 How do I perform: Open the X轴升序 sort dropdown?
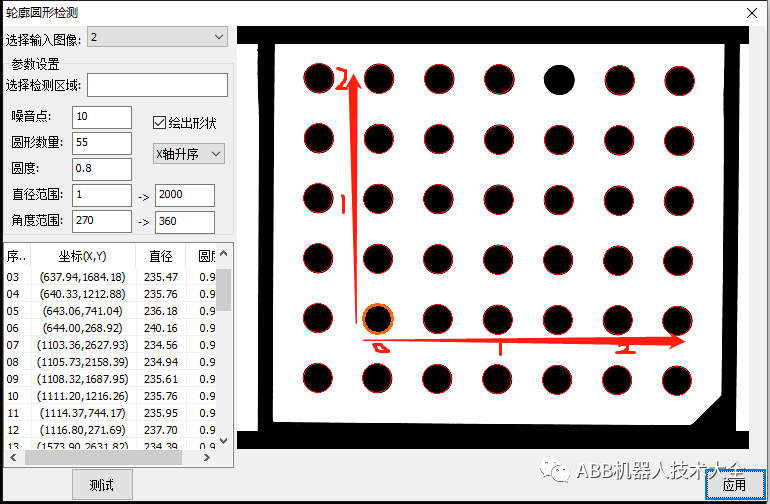click(189, 154)
